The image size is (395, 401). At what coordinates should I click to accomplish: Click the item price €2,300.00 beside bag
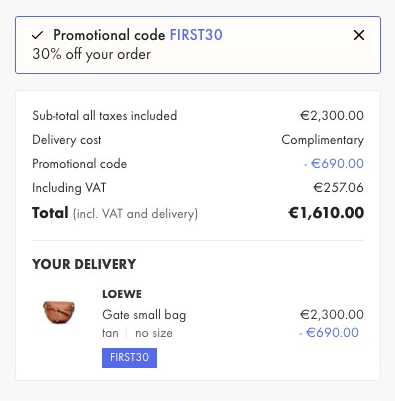332,315
